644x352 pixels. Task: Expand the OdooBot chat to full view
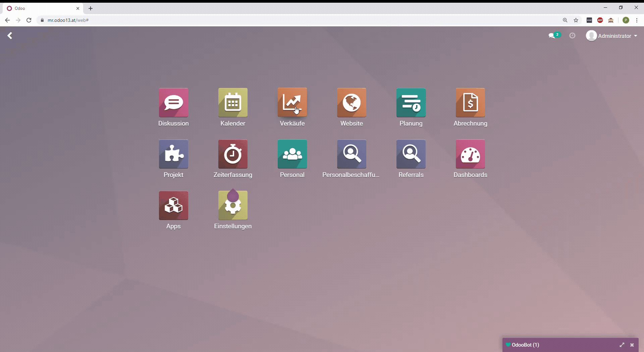[x=622, y=345]
